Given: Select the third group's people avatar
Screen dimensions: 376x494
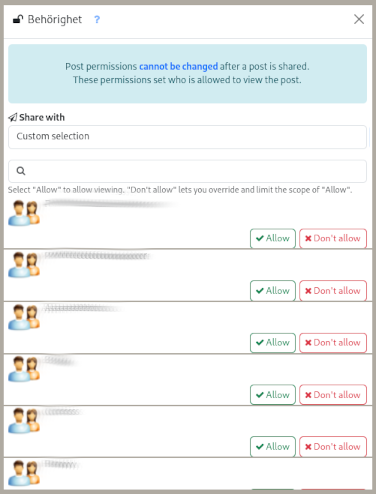Looking at the screenshot, I should coord(24,317).
